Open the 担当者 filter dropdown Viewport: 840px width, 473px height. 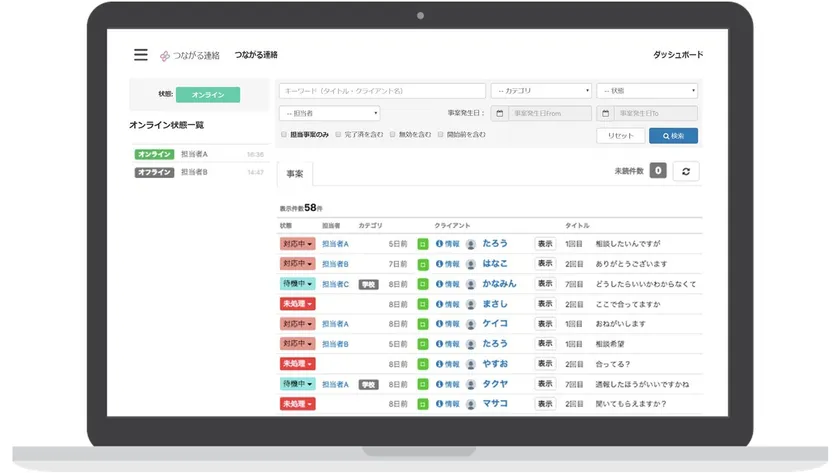tap(329, 113)
